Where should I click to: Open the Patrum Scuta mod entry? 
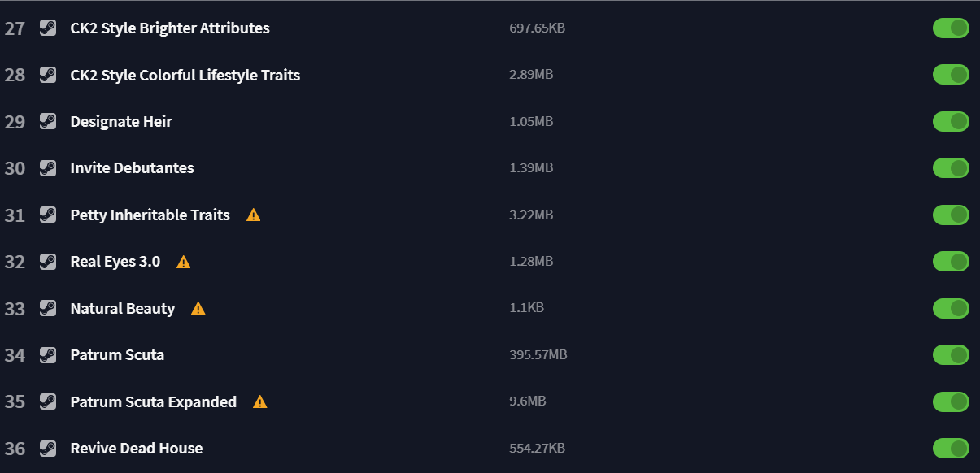click(117, 354)
